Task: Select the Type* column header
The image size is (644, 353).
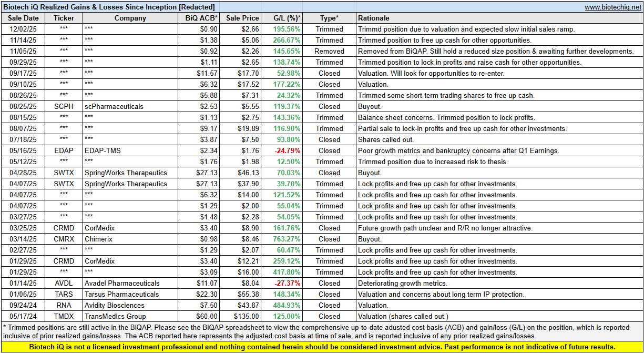Action: coord(329,18)
